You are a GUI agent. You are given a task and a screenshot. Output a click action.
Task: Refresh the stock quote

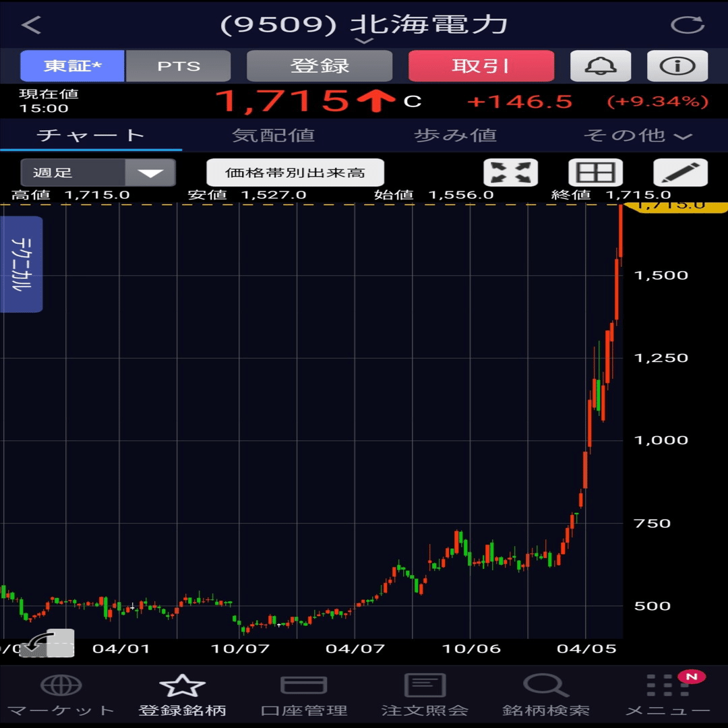click(x=688, y=25)
